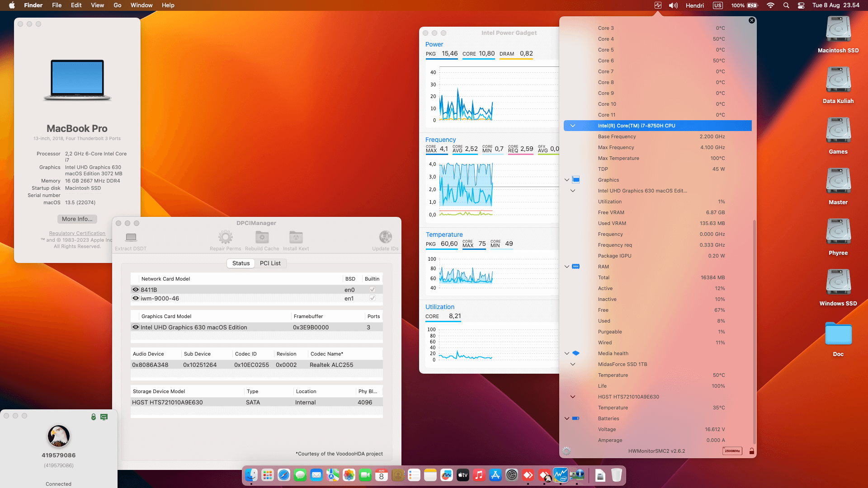Click Repair Perms gear icon
868x488 pixels.
tap(225, 237)
